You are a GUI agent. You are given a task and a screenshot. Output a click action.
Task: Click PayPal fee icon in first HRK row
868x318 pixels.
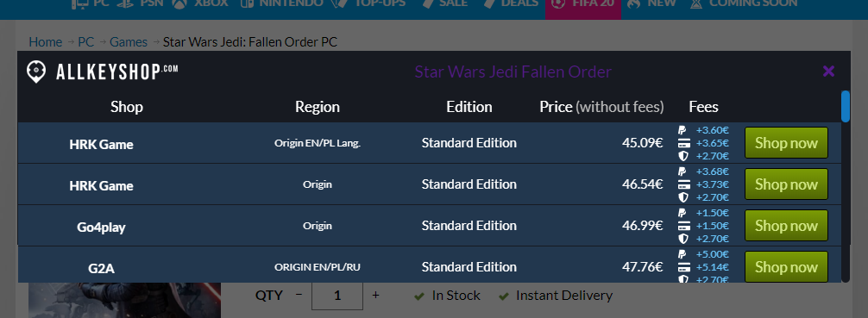click(x=682, y=130)
